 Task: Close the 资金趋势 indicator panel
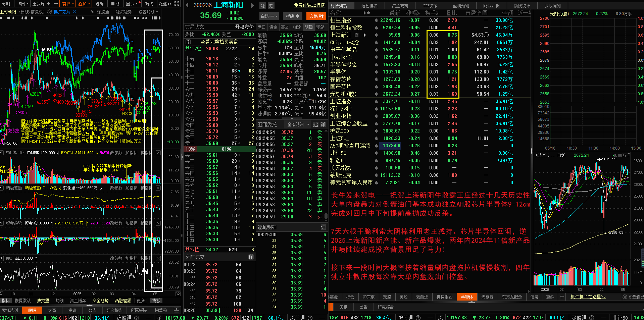[158, 223]
